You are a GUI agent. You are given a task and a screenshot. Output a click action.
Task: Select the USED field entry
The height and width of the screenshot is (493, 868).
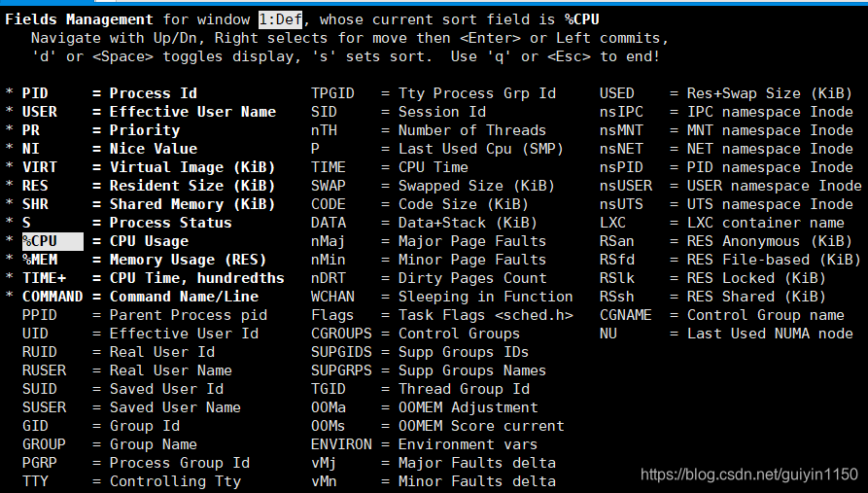point(617,93)
